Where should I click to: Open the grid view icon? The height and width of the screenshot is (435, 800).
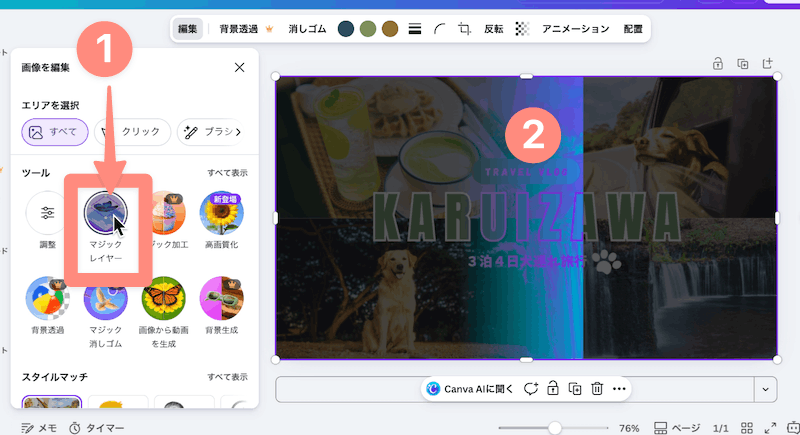click(x=747, y=428)
